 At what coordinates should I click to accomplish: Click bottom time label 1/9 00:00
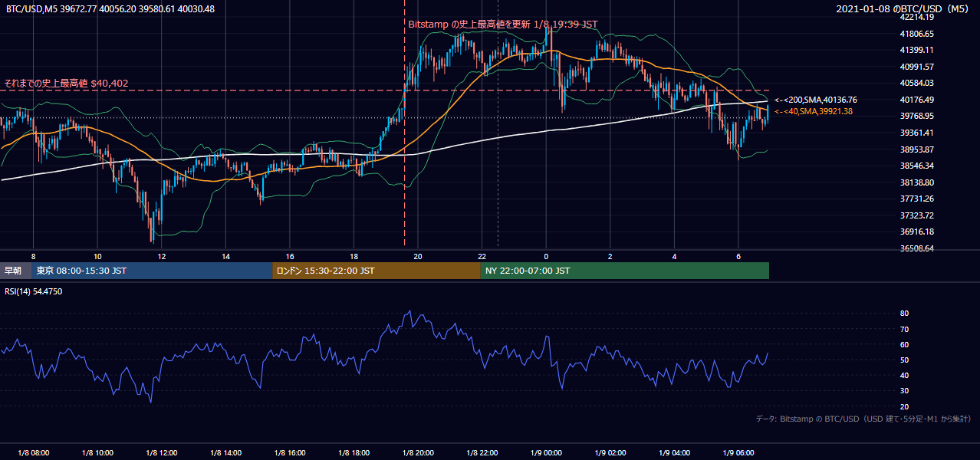pyautogui.click(x=546, y=452)
